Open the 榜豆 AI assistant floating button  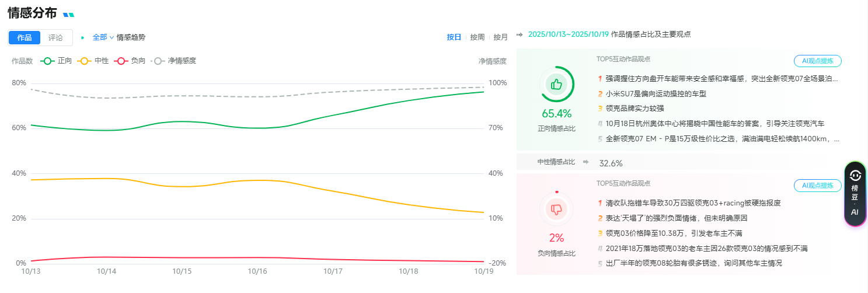click(x=855, y=193)
